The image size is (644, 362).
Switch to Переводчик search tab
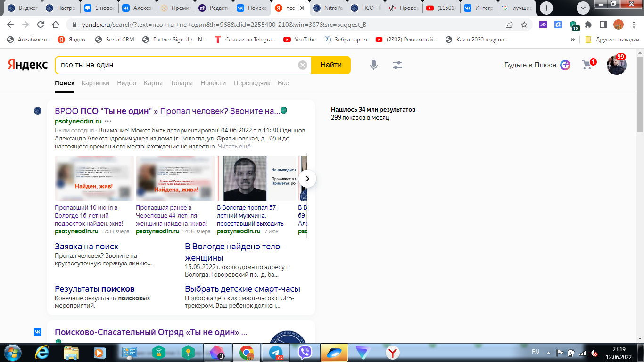tap(252, 83)
